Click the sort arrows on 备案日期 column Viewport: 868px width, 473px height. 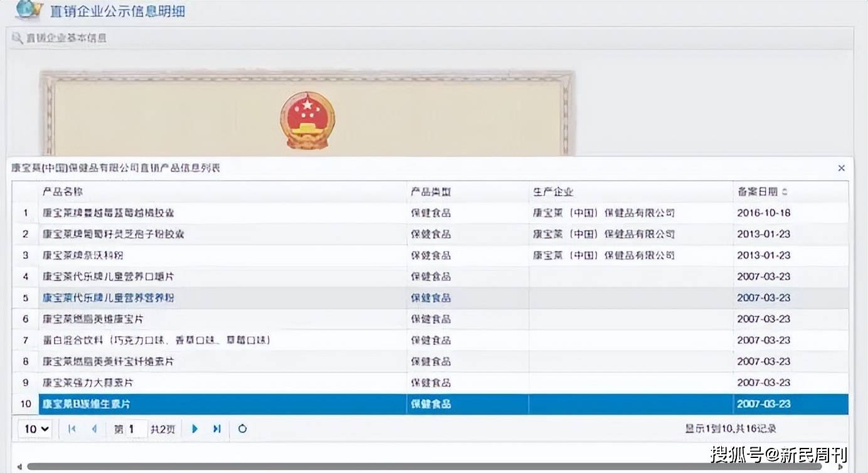785,192
